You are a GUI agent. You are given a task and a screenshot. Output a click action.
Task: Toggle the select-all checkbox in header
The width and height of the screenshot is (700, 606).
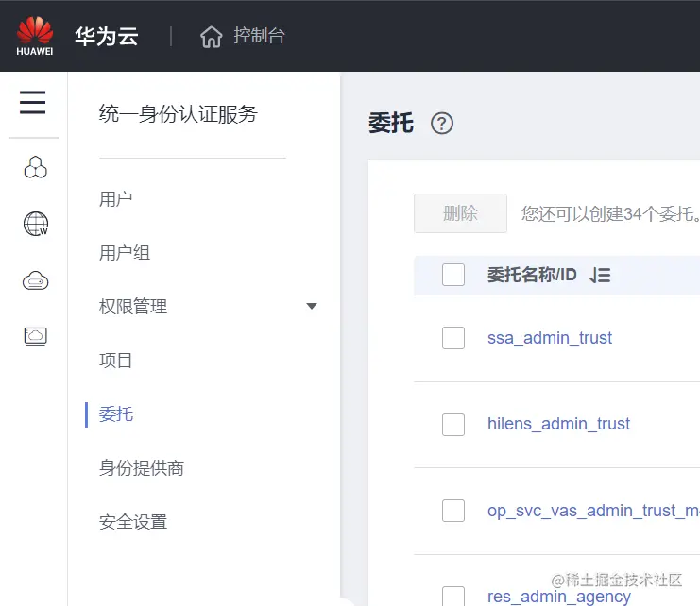click(453, 275)
